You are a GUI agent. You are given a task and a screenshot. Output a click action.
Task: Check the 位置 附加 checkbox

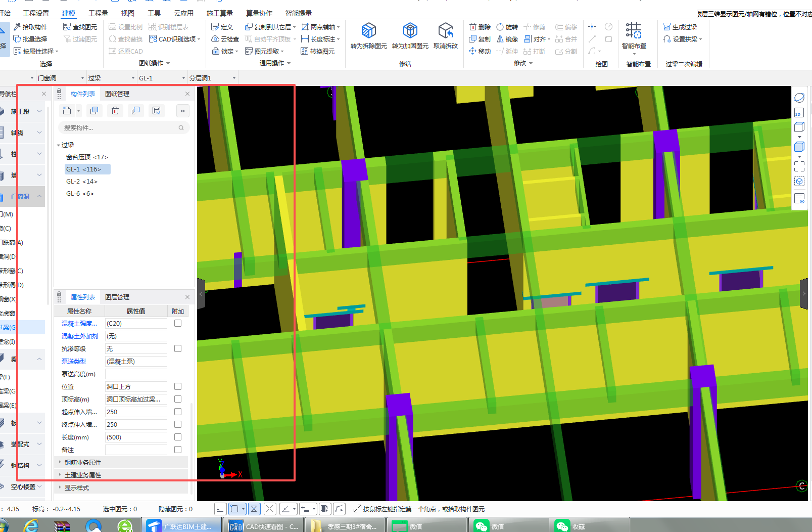[178, 386]
